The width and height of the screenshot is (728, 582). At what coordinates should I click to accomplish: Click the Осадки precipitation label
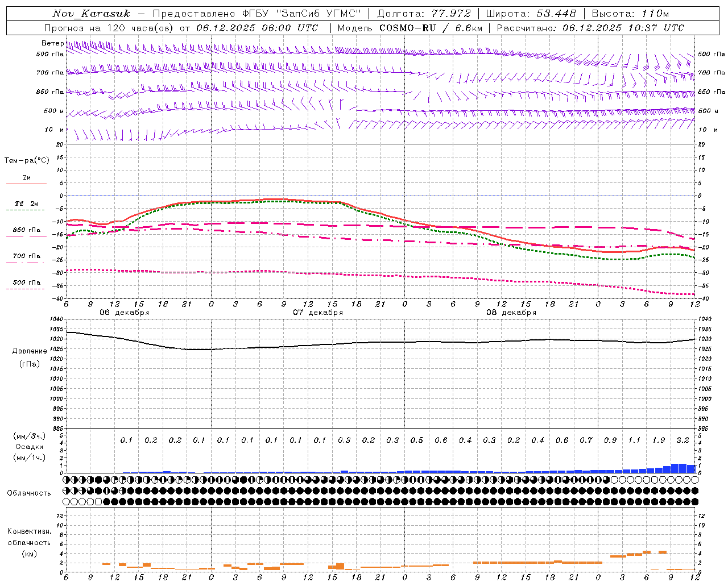point(29,447)
